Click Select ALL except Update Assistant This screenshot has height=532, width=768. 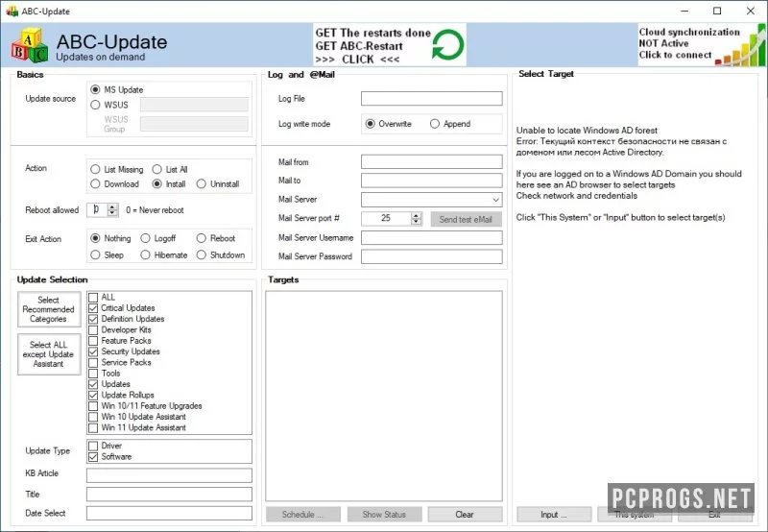coord(49,354)
